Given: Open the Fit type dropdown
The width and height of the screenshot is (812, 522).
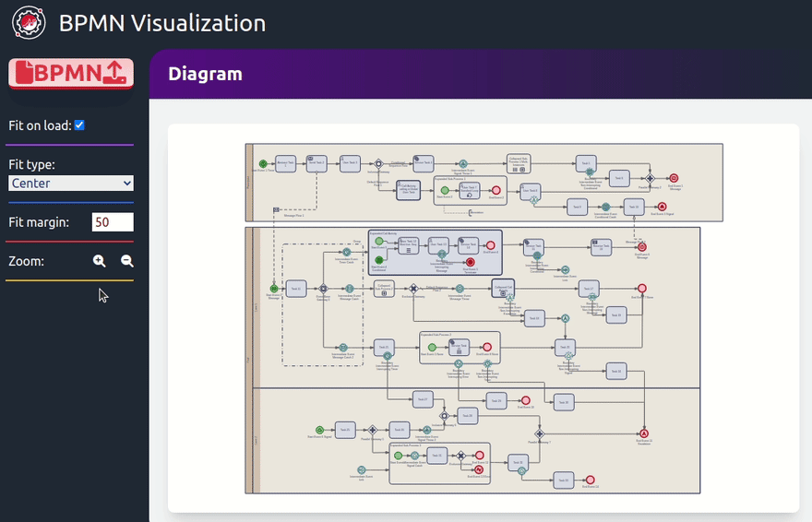Looking at the screenshot, I should pos(71,184).
